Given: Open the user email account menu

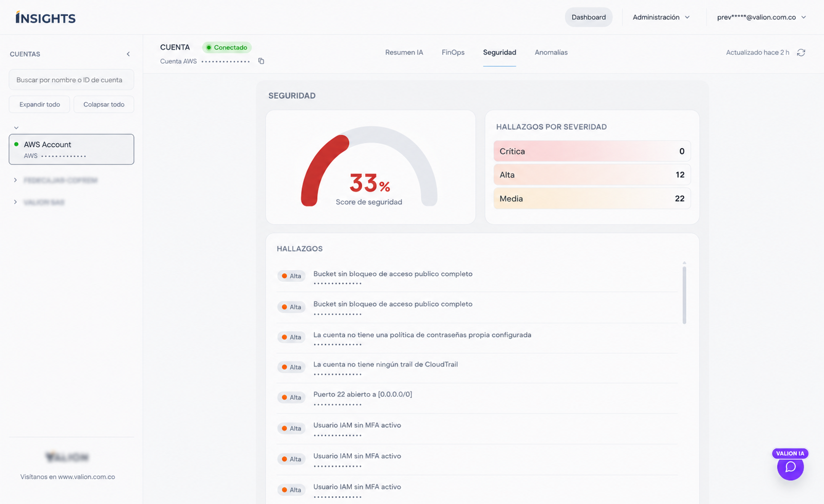Looking at the screenshot, I should (761, 17).
